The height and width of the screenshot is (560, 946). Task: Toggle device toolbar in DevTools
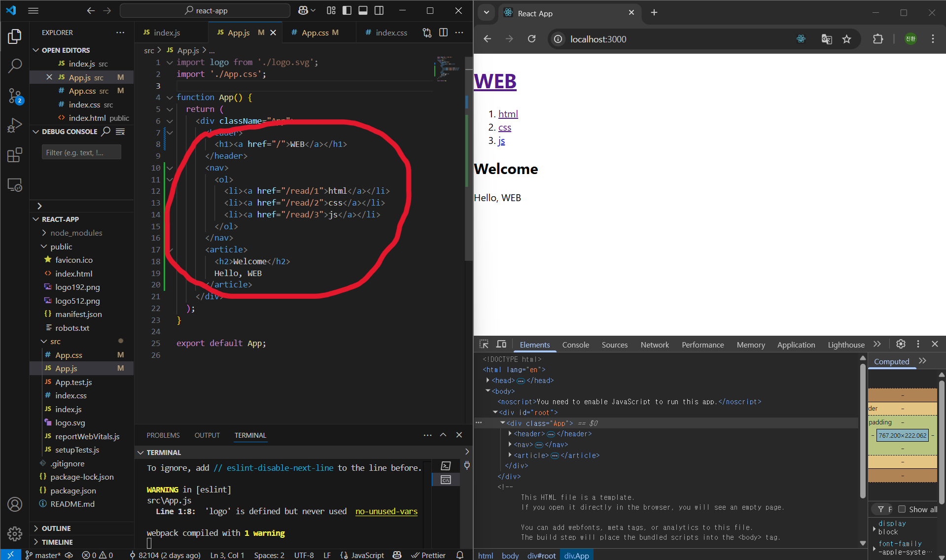coord(501,344)
